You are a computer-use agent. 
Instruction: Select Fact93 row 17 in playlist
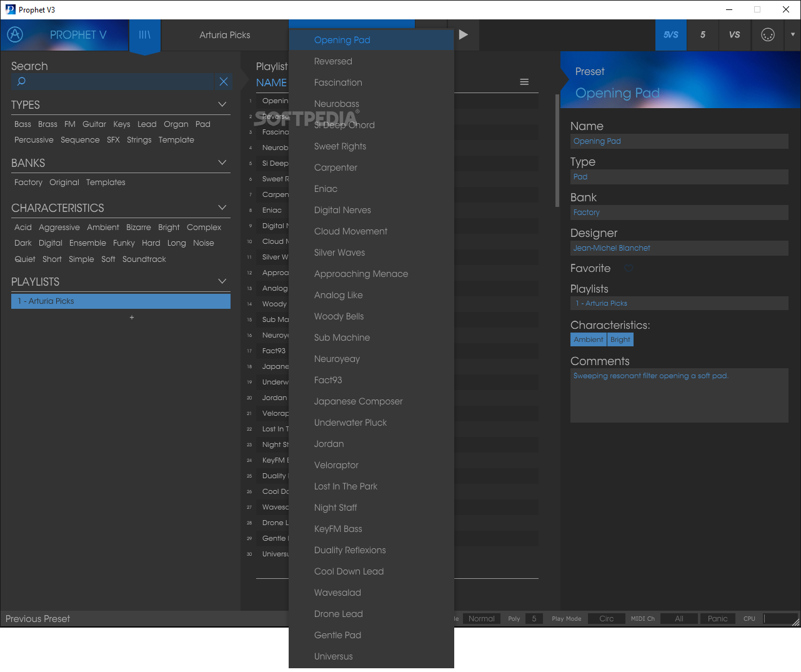(x=274, y=351)
